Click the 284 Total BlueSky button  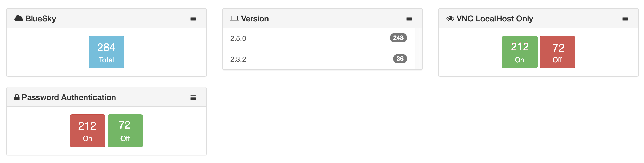106,52
